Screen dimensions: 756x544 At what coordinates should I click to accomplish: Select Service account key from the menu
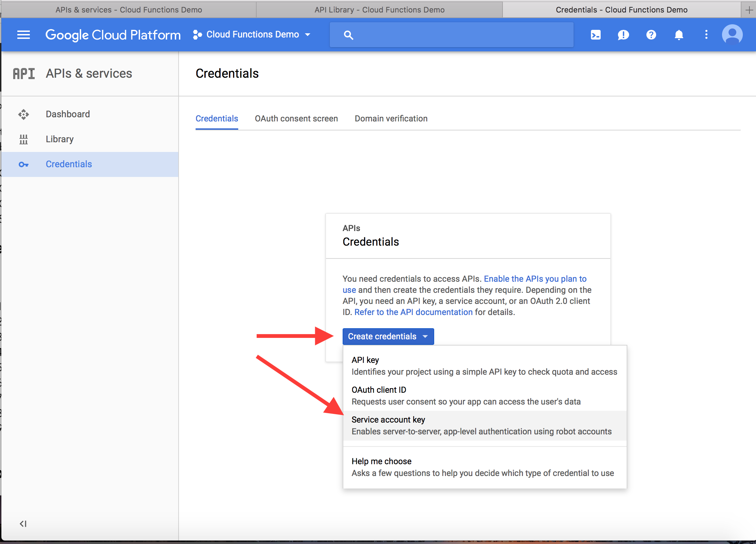(x=388, y=419)
